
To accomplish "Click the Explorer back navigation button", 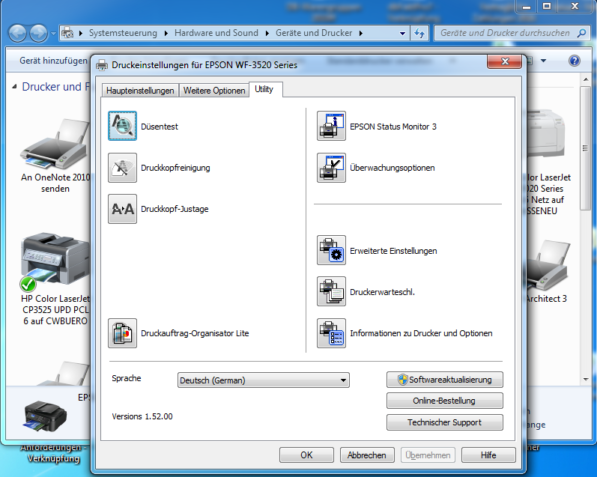I will pyautogui.click(x=17, y=34).
